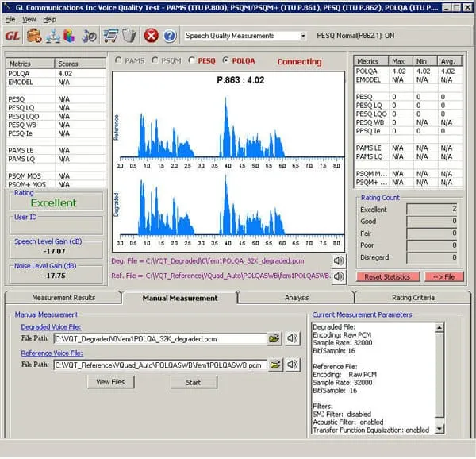Screen dimensions: 476x459
Task: Click the Scores column header
Action: (80, 64)
